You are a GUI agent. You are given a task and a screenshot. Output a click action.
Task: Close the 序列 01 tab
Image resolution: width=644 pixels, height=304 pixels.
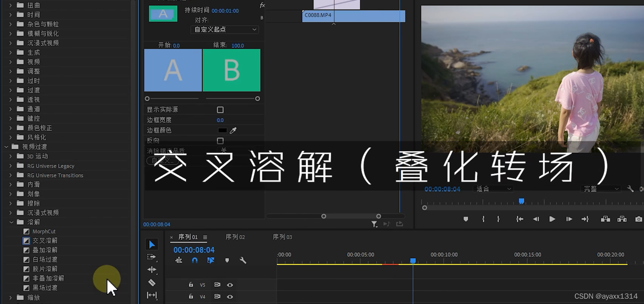click(171, 237)
